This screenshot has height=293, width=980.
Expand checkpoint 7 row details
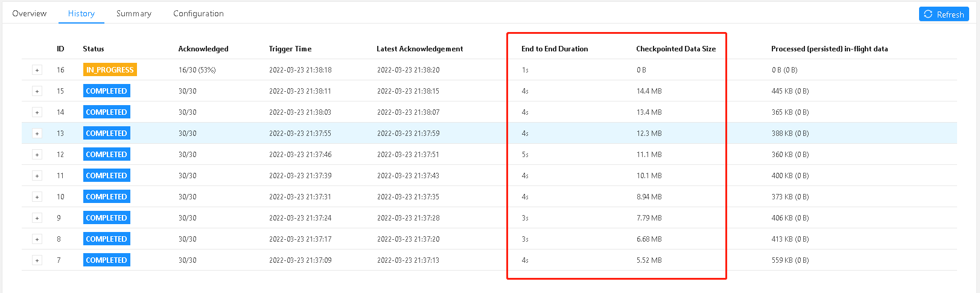coord(37,260)
